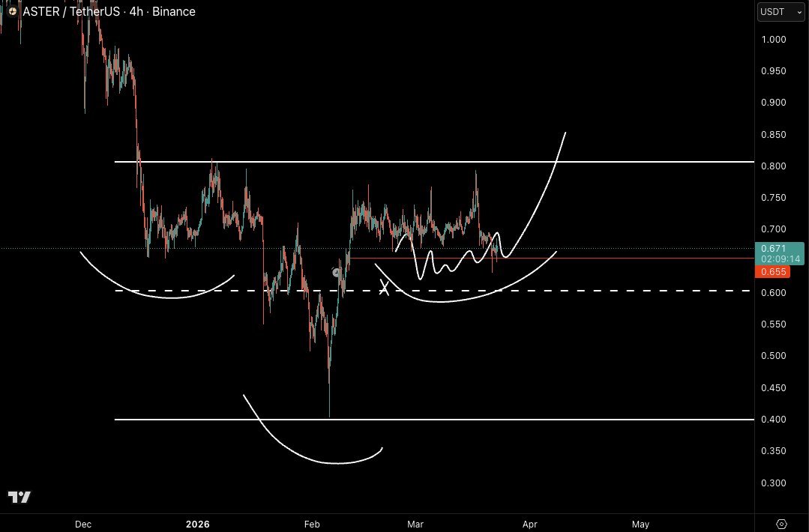Click the 0.500 price axis label

pos(774,356)
